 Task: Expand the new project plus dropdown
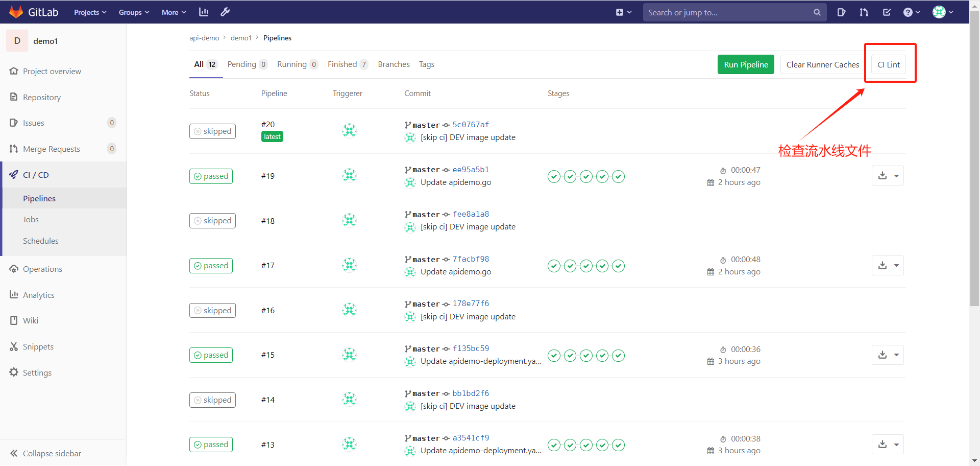[x=624, y=12]
